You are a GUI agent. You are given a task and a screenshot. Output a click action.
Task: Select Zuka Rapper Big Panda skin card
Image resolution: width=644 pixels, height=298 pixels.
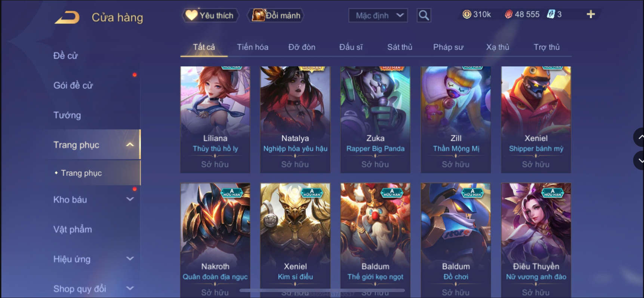click(375, 120)
